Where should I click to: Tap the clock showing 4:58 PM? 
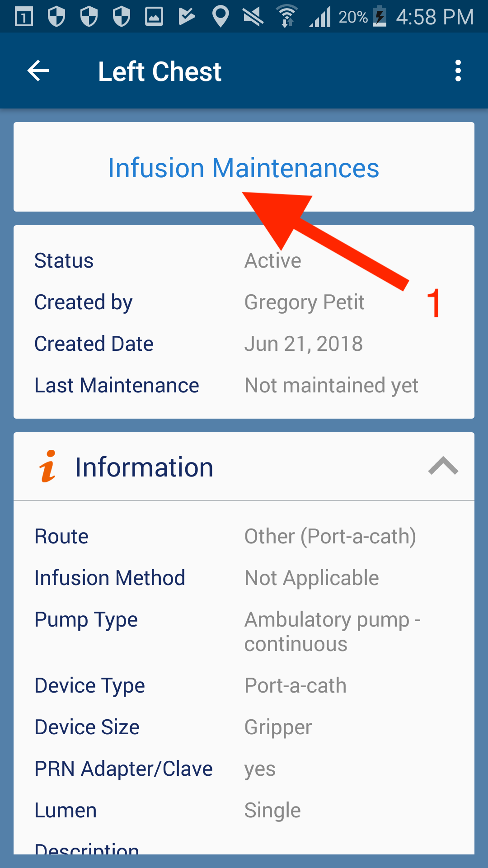tap(435, 17)
